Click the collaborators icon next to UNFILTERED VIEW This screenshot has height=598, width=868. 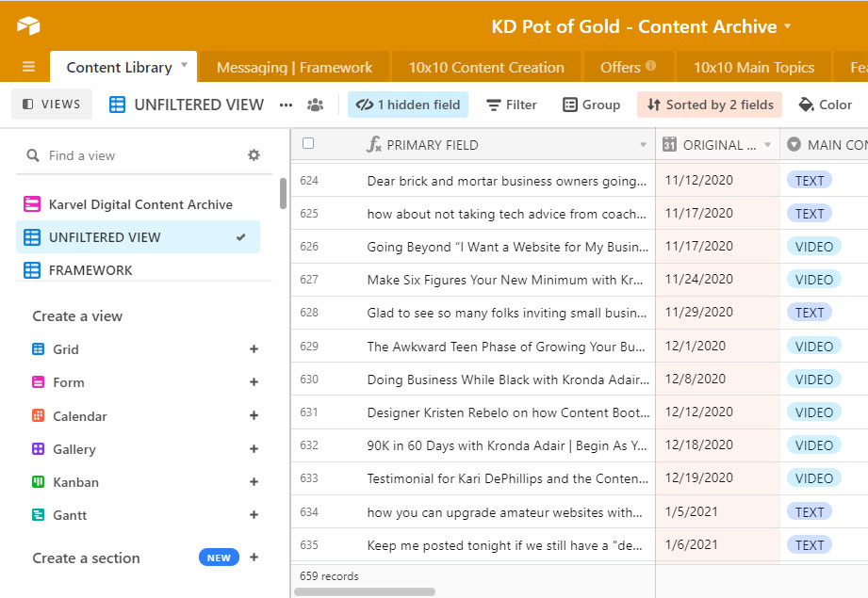pyautogui.click(x=315, y=105)
